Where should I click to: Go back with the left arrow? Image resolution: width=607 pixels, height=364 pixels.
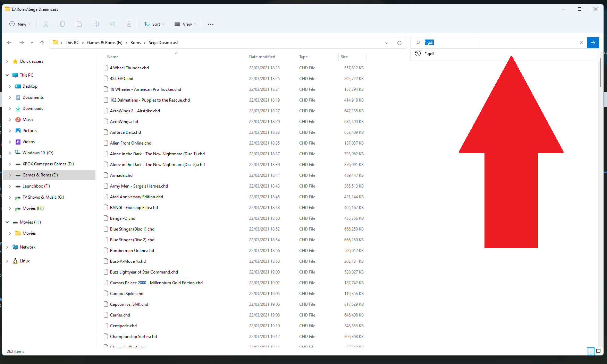tap(9, 43)
